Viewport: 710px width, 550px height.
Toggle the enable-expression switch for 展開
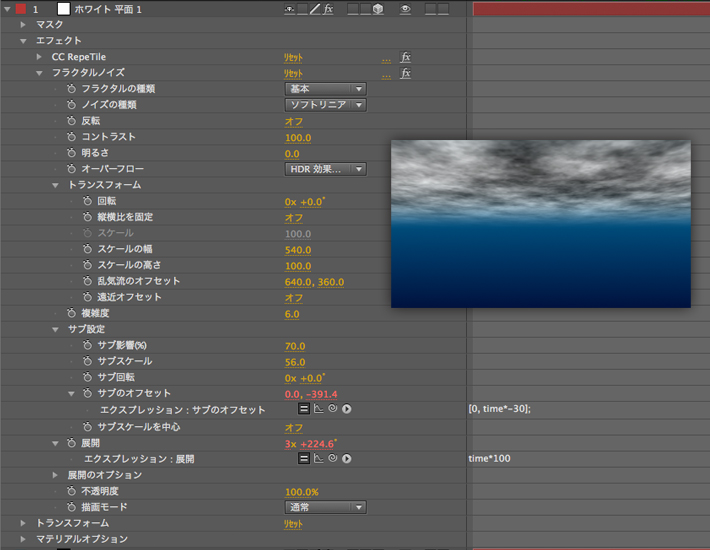tap(304, 458)
